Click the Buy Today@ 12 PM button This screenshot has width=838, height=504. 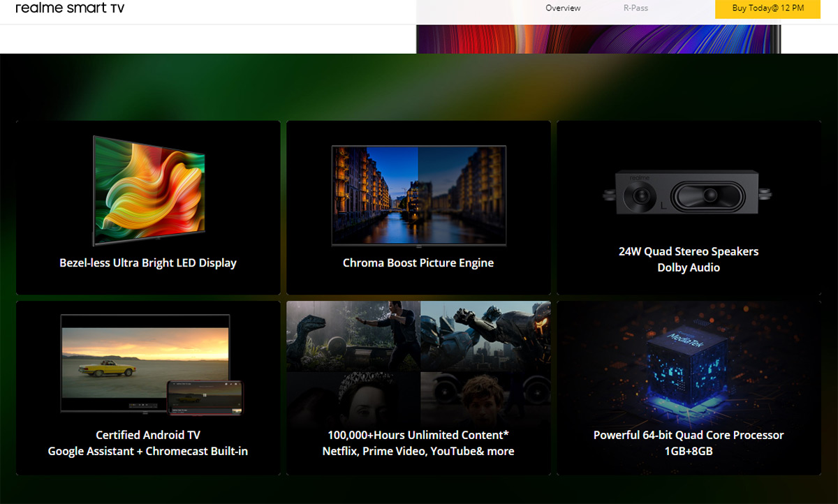pos(767,8)
